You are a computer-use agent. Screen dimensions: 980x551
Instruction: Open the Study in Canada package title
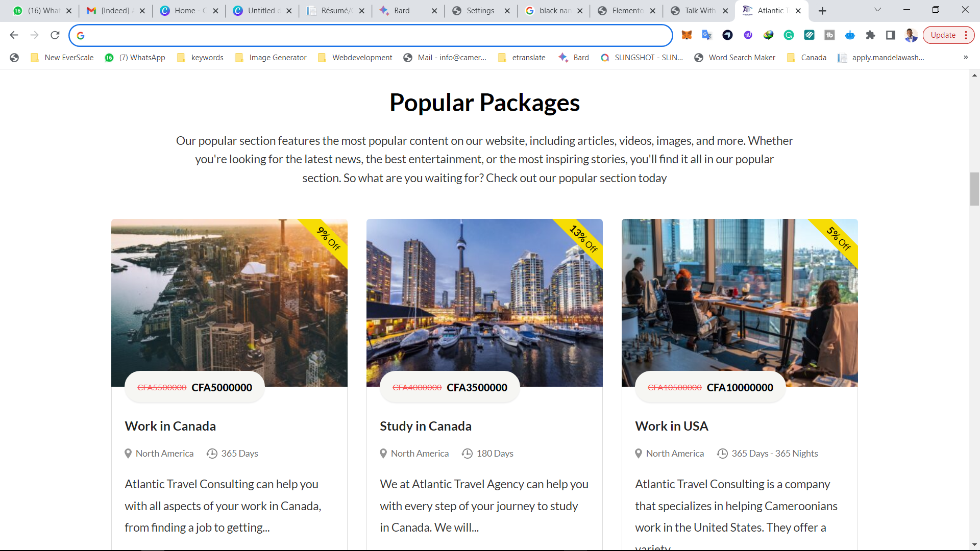[425, 426]
